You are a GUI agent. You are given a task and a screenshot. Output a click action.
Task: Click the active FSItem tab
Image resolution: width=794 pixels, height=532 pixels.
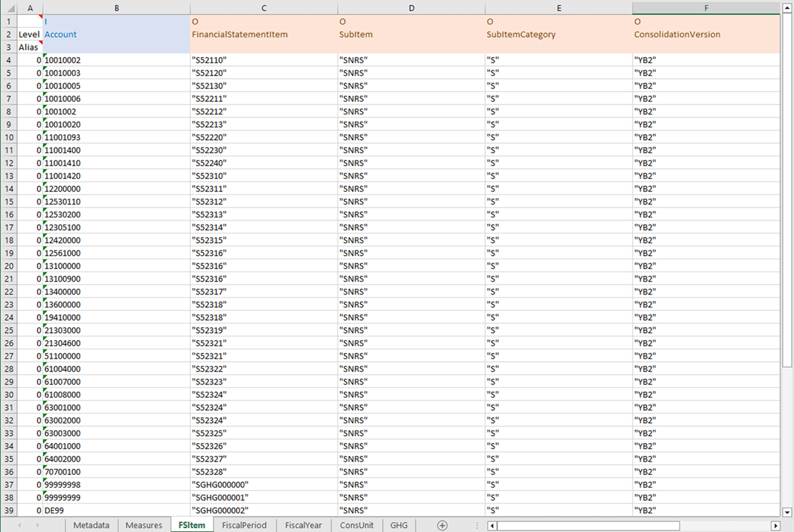tap(192, 525)
